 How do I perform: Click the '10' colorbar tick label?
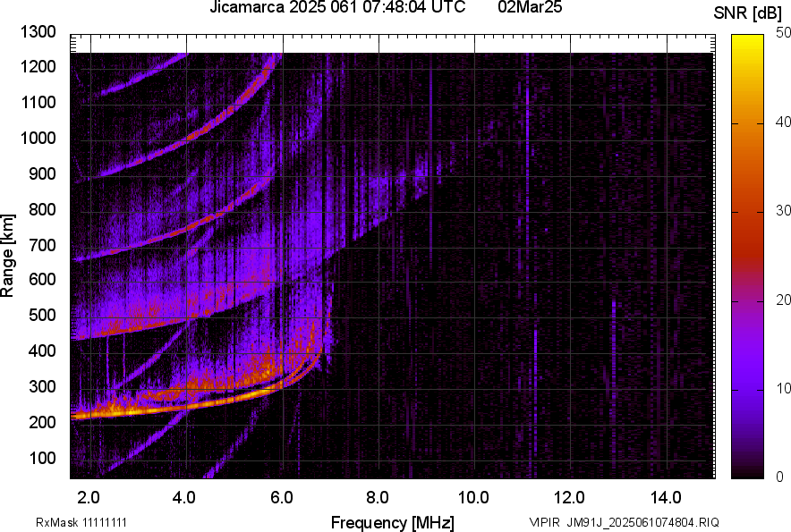(784, 388)
